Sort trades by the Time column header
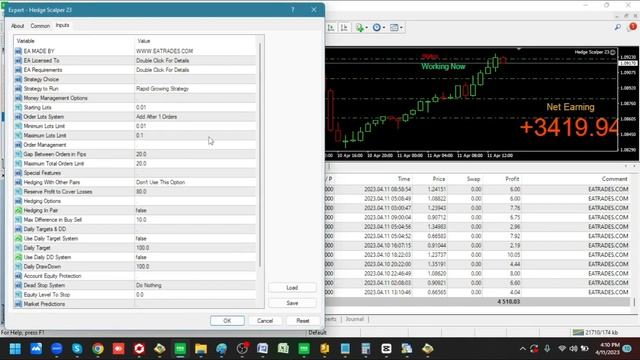Screen dimensions: 640x360 (404, 179)
